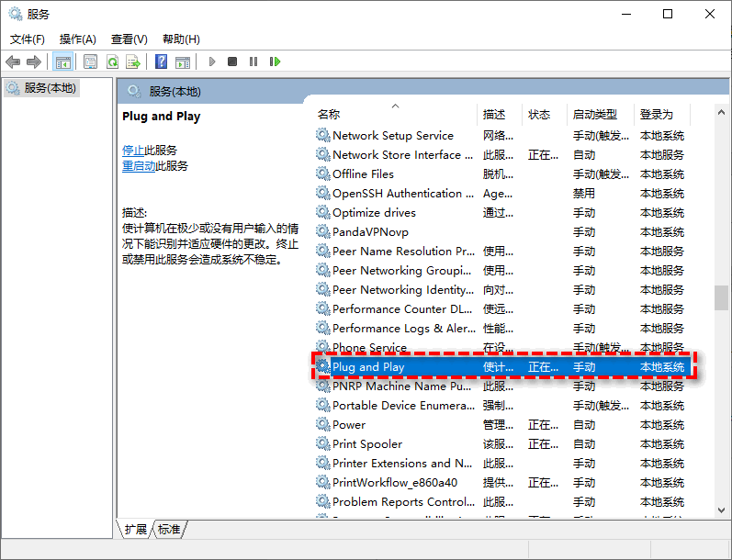The width and height of the screenshot is (732, 560).
Task: Click the Export List toolbar icon
Action: (x=133, y=62)
